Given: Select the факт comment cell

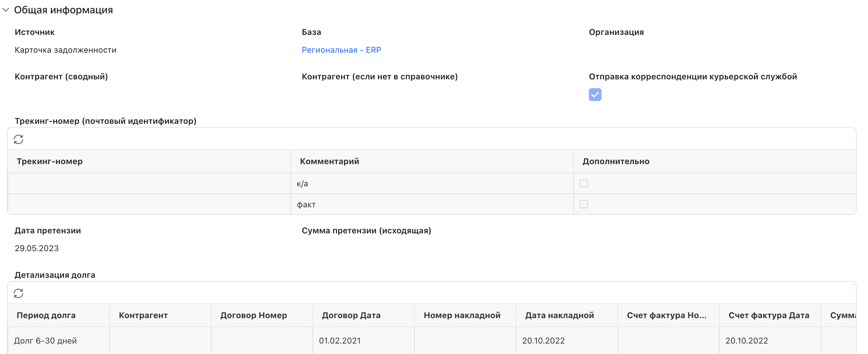Looking at the screenshot, I should pos(432,204).
